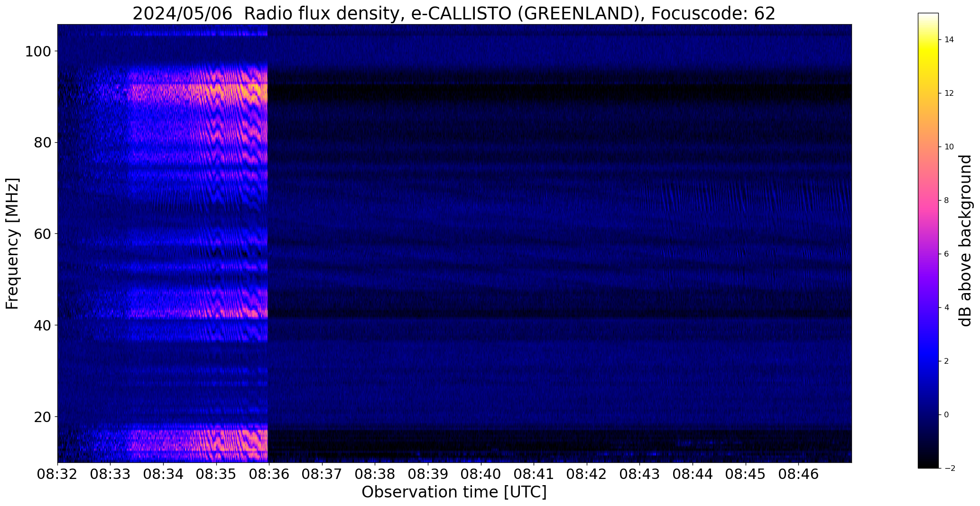
Task: Click the 08:39 time tick label
Action: click(x=428, y=474)
